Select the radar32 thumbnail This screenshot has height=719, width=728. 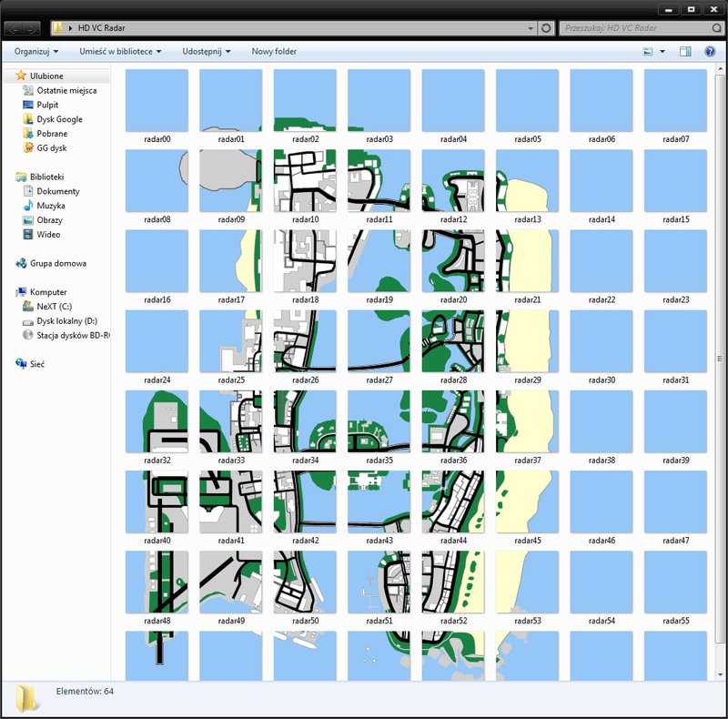(157, 421)
